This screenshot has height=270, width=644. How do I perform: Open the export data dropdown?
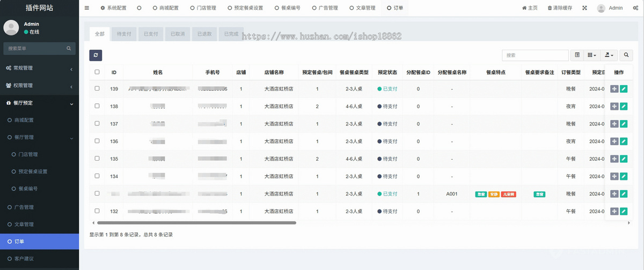click(609, 55)
